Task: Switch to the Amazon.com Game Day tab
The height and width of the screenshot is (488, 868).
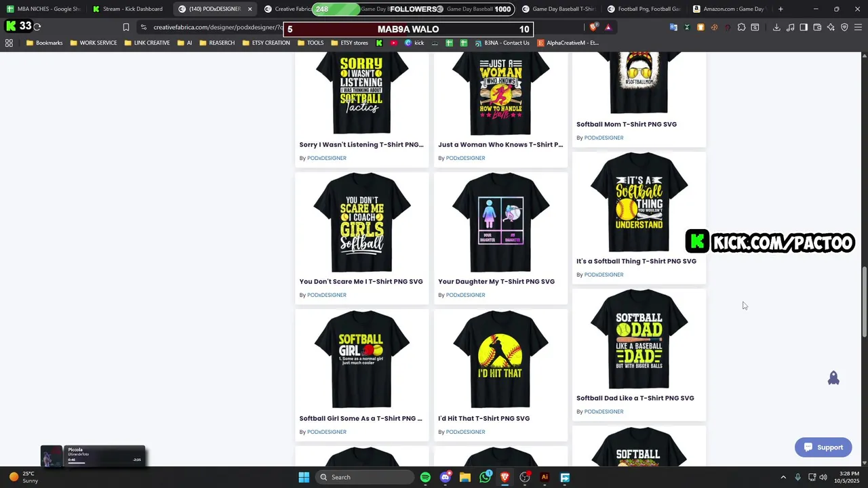Action: (729, 9)
